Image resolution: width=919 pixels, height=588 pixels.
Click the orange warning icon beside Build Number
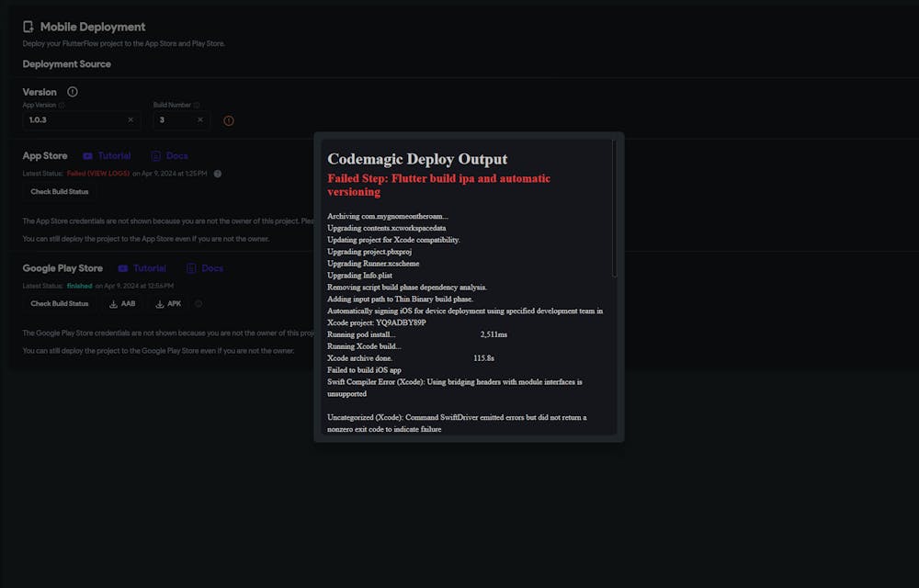(229, 120)
